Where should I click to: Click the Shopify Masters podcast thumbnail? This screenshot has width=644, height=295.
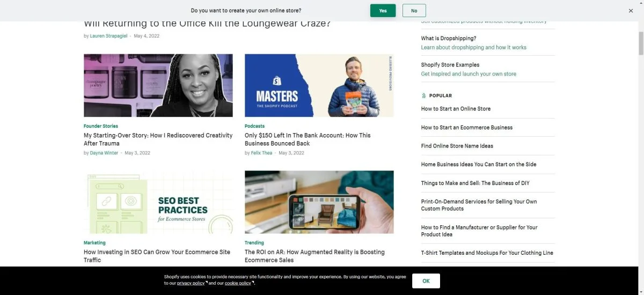tap(319, 85)
